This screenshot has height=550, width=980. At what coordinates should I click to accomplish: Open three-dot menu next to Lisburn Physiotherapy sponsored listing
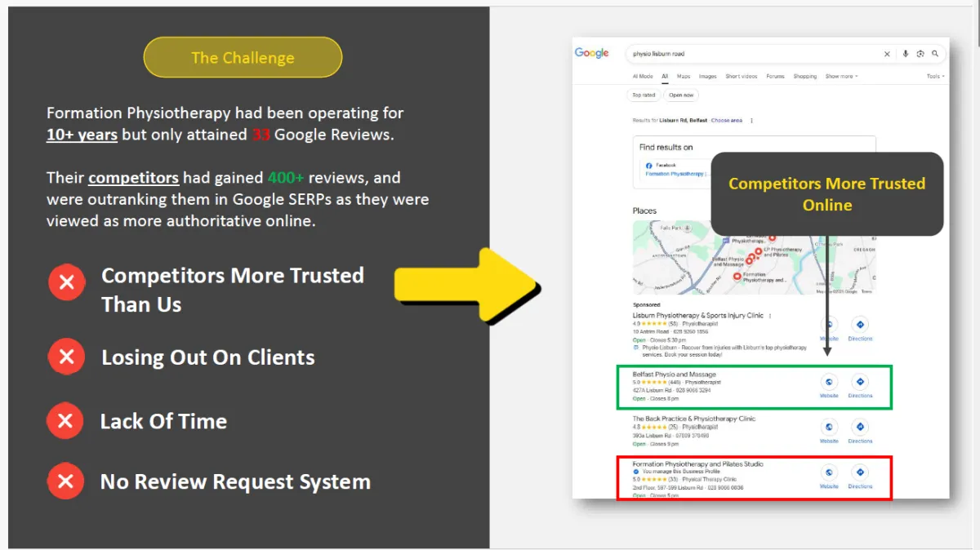[770, 316]
